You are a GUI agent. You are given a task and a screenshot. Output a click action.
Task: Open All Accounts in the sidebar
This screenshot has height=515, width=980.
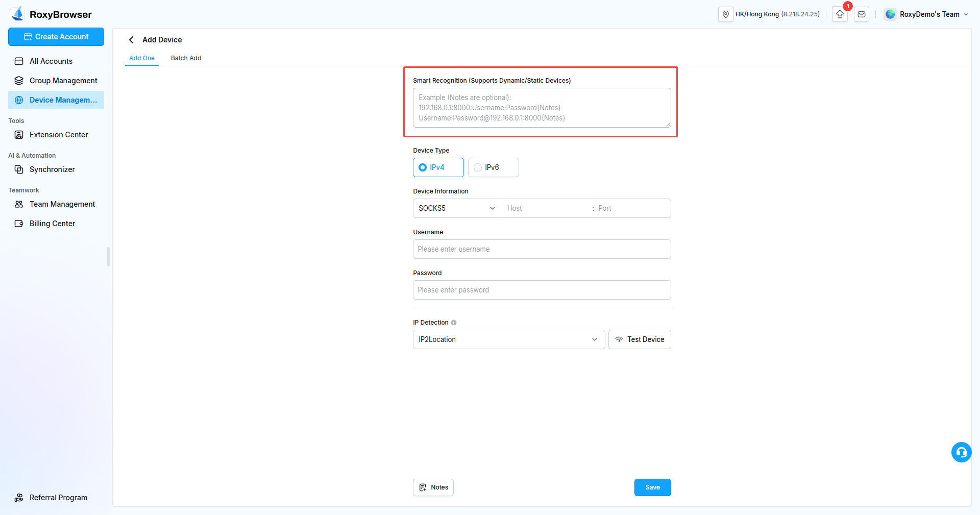pyautogui.click(x=56, y=61)
